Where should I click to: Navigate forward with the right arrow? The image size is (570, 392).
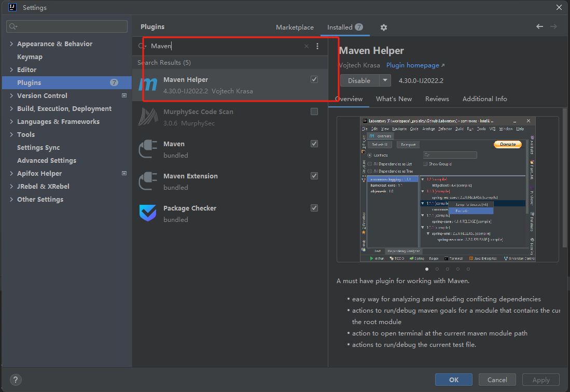[x=553, y=26]
